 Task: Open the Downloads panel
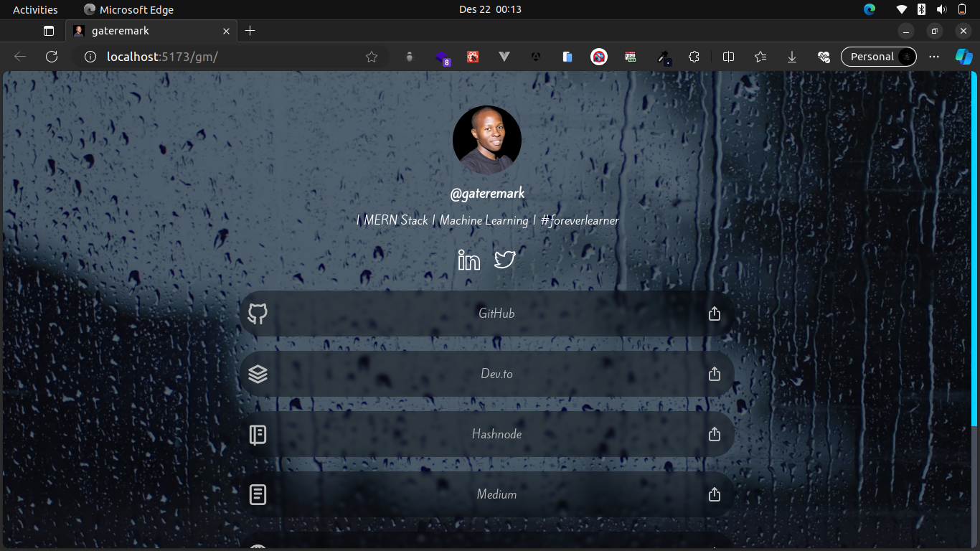[x=792, y=57]
